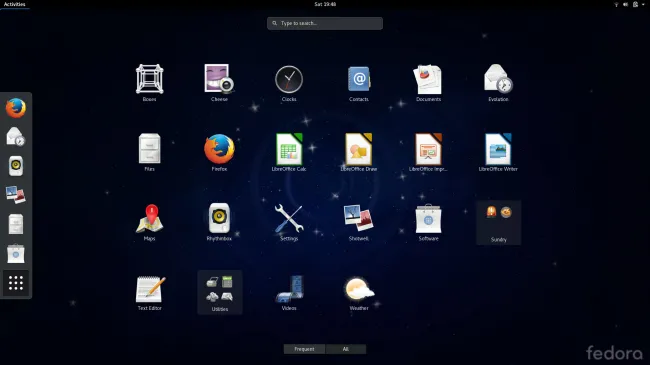Open the Settings app
This screenshot has height=365, width=650.
click(x=289, y=221)
